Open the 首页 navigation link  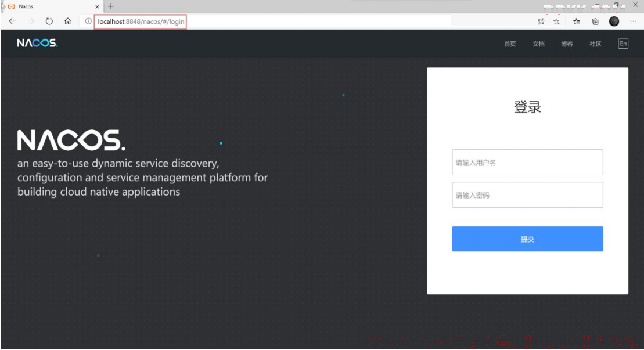(x=510, y=44)
